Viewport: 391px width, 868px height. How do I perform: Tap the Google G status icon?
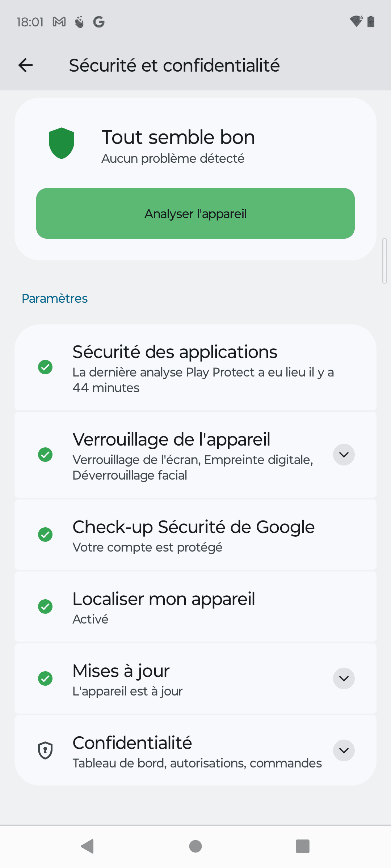point(99,22)
